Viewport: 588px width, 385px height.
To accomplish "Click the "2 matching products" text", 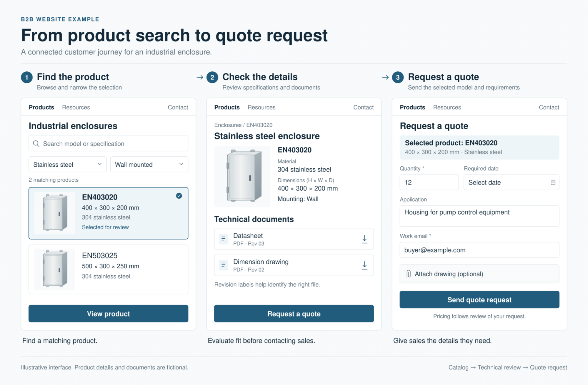I will pos(54,180).
